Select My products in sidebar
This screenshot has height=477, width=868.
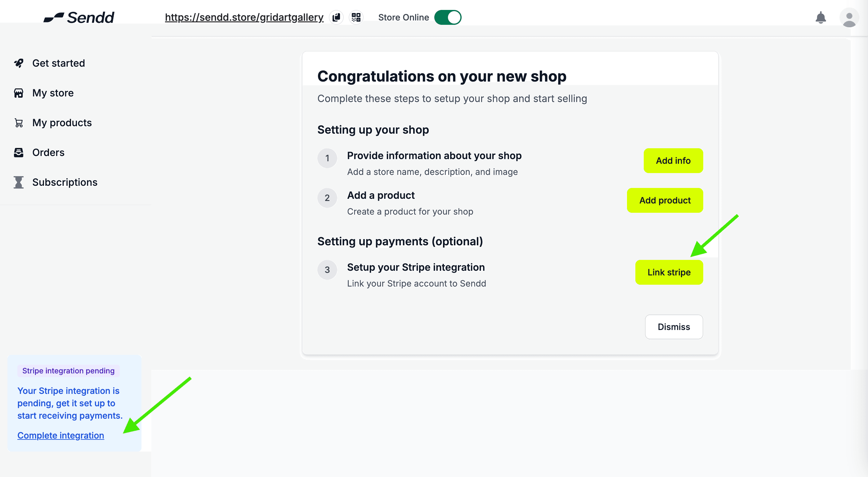(62, 123)
